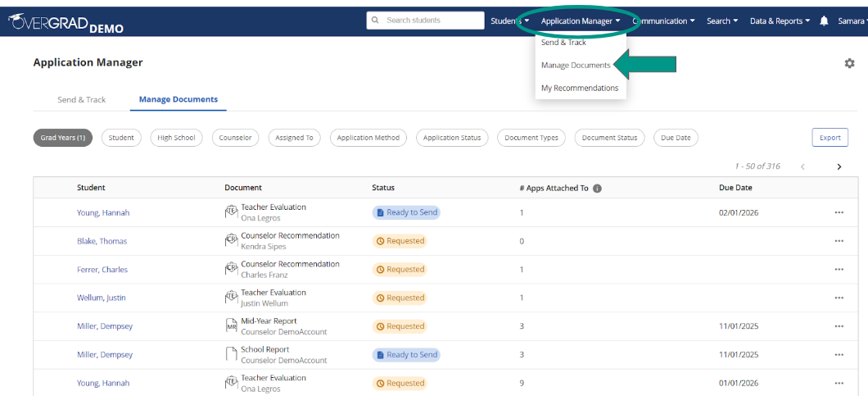Viewport: 868px width, 396px height.
Task: Open row options for Wellum, Justin
Action: (839, 298)
